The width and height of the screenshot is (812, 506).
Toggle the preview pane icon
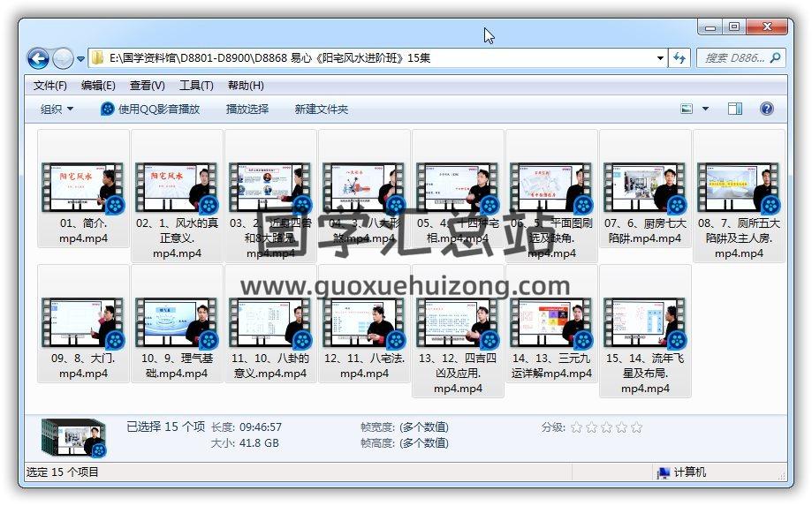(x=735, y=109)
